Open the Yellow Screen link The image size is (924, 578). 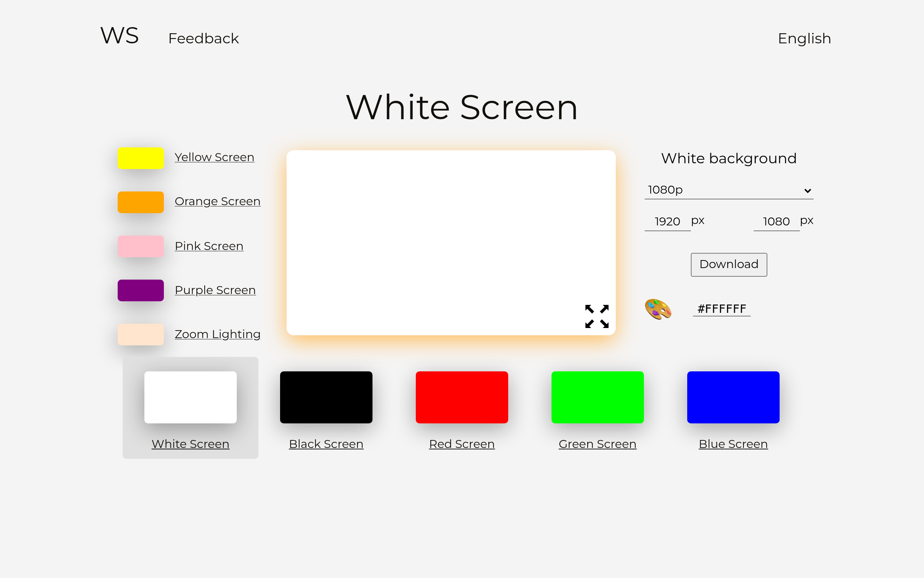(x=214, y=157)
